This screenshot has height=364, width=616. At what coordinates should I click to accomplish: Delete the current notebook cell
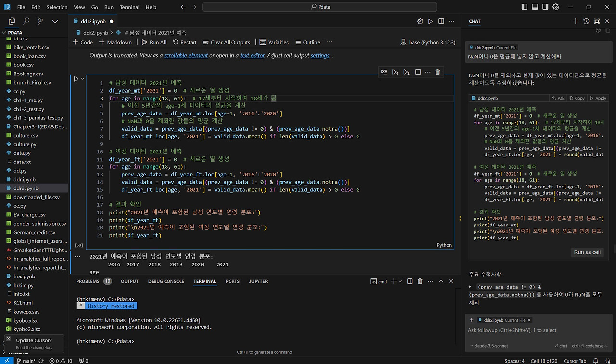(x=437, y=72)
